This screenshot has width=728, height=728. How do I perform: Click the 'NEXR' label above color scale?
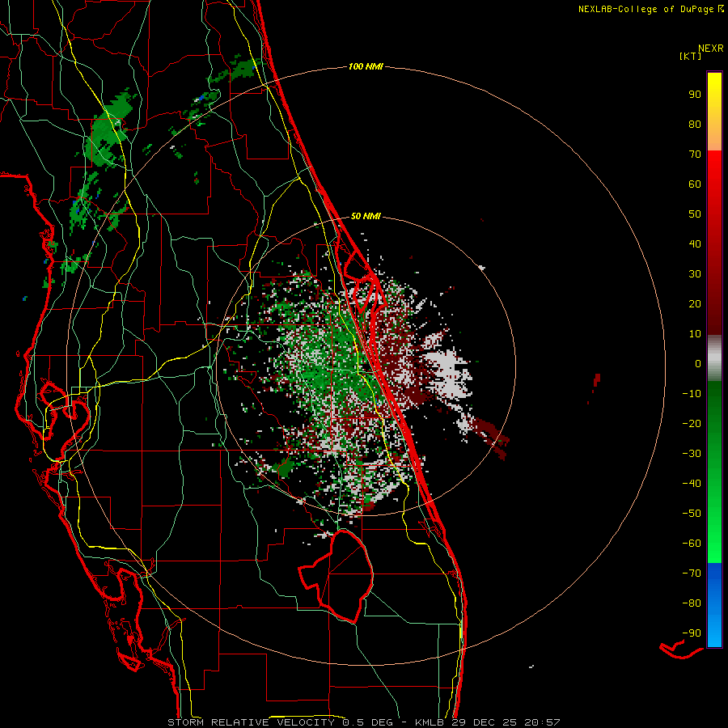click(x=711, y=49)
